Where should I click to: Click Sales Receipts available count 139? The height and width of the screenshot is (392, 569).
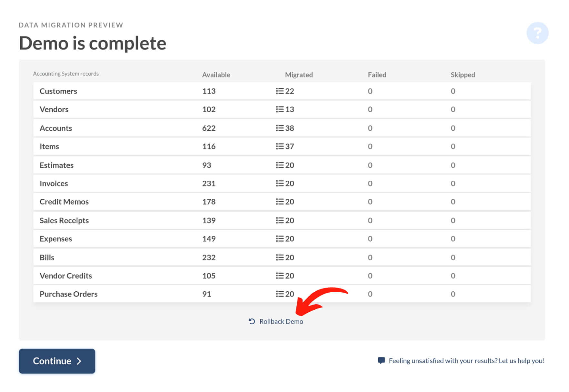[x=209, y=220]
